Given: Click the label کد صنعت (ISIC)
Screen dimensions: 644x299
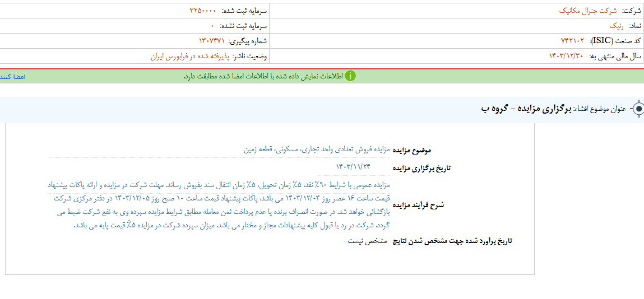Looking at the screenshot, I should 615,41.
